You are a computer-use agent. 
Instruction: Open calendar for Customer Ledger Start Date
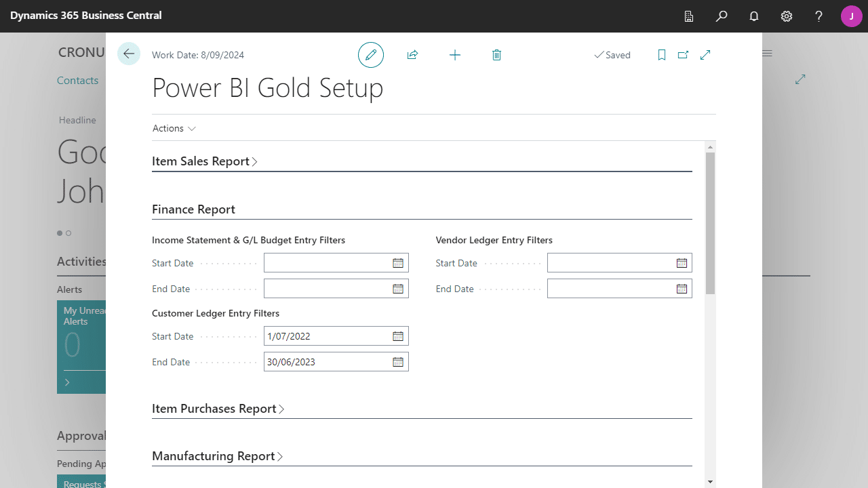point(398,336)
